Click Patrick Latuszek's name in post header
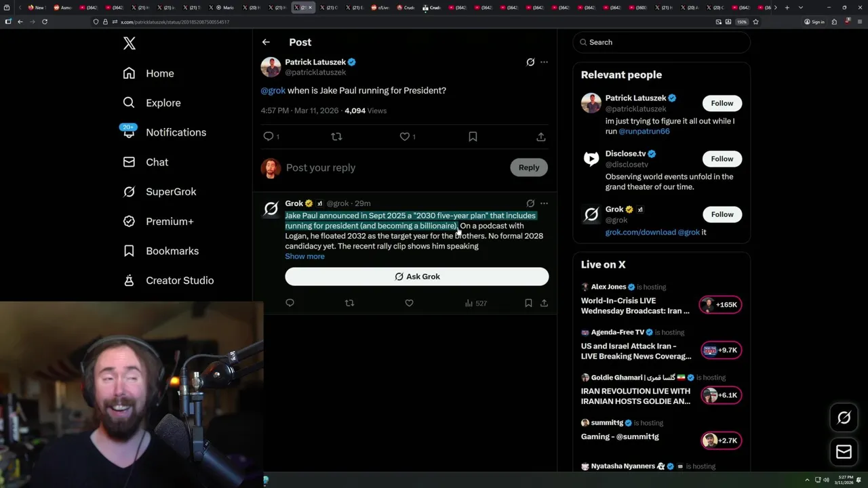Viewport: 868px width, 488px height. click(315, 62)
